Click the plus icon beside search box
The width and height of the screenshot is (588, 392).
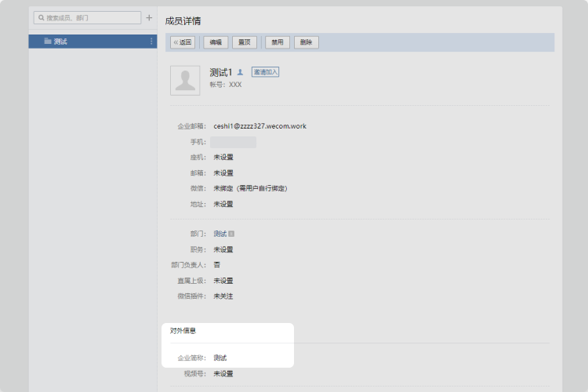[x=149, y=17]
